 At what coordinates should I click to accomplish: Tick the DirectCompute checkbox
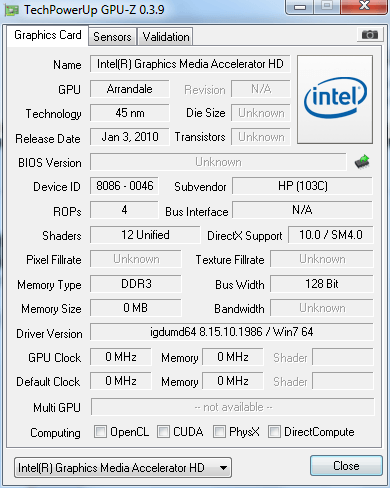(274, 431)
